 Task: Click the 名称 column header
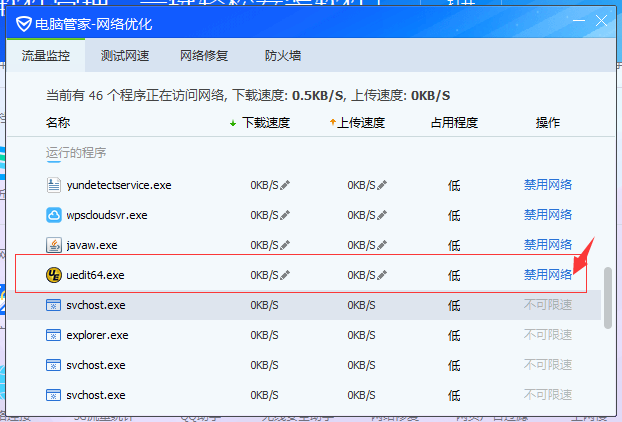[x=58, y=123]
